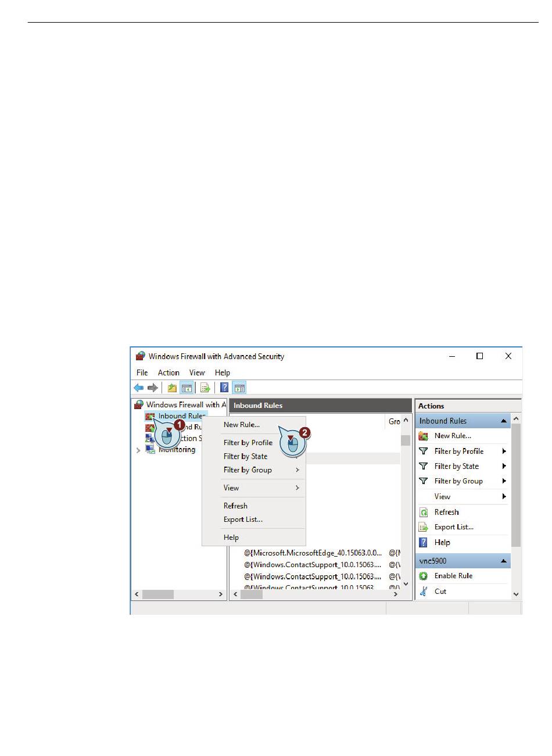Click the horizontal scrollbar thumb under the rules list
Screen dimensions: 552x756
click(252, 594)
